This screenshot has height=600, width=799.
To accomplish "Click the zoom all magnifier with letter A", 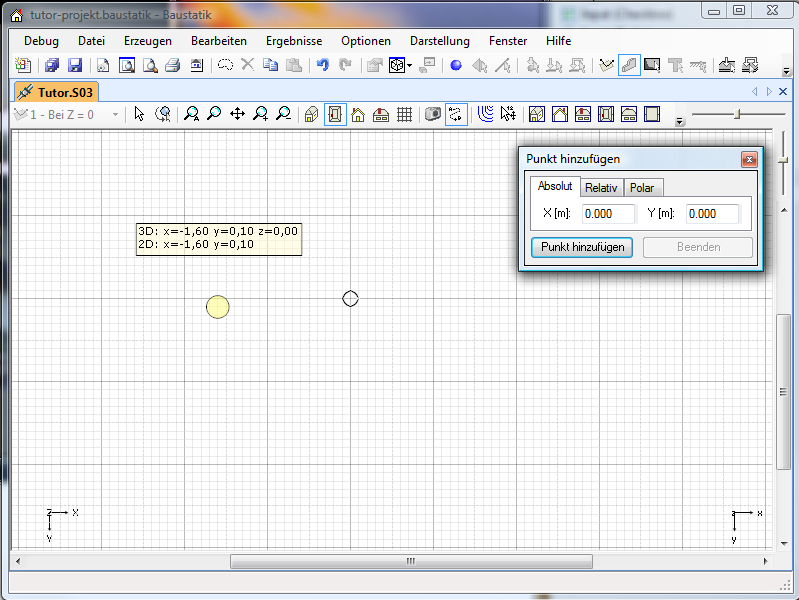I will click(x=191, y=114).
